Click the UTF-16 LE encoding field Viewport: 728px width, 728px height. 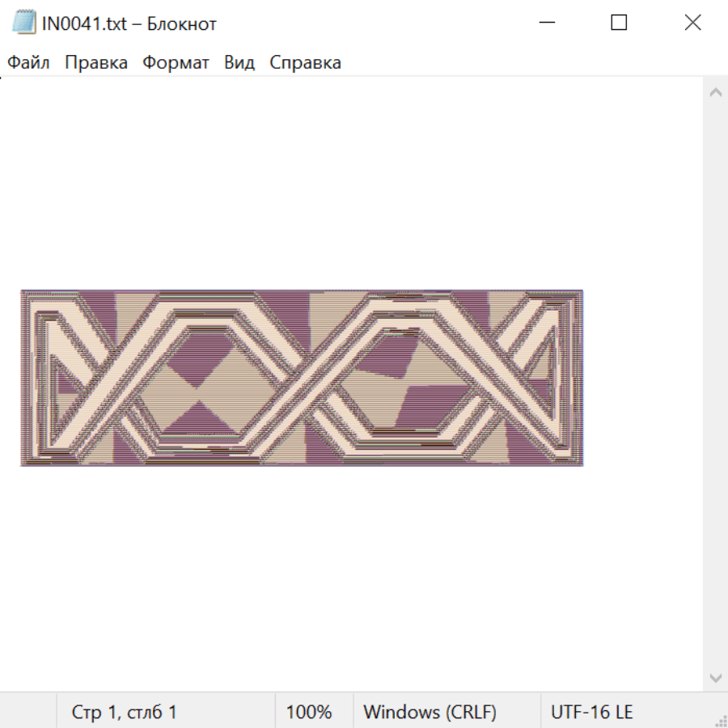[591, 713]
